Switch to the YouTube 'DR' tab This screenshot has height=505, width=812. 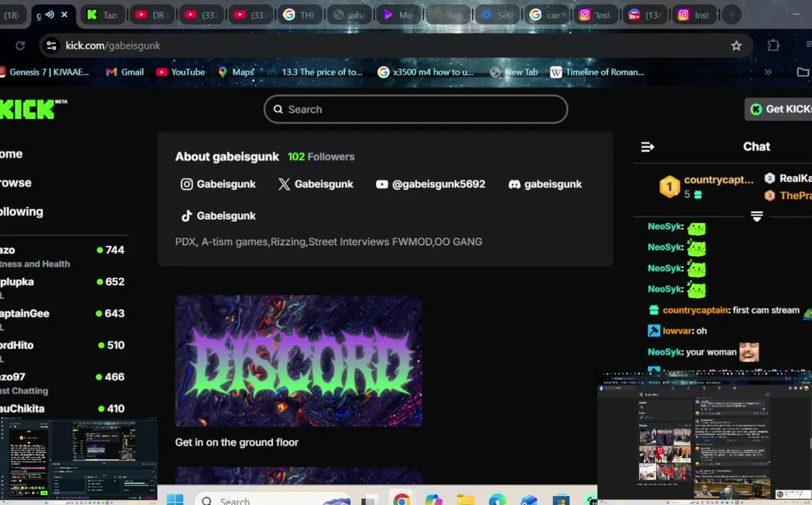151,15
